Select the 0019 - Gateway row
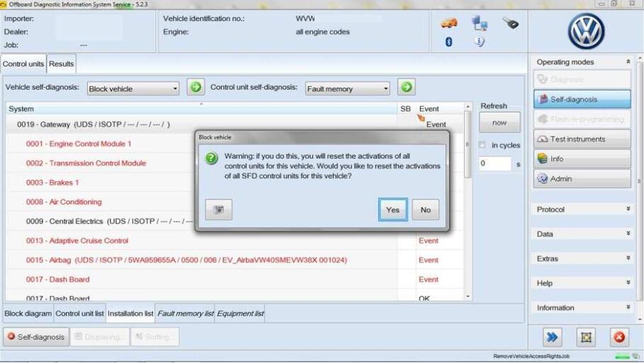 point(201,125)
